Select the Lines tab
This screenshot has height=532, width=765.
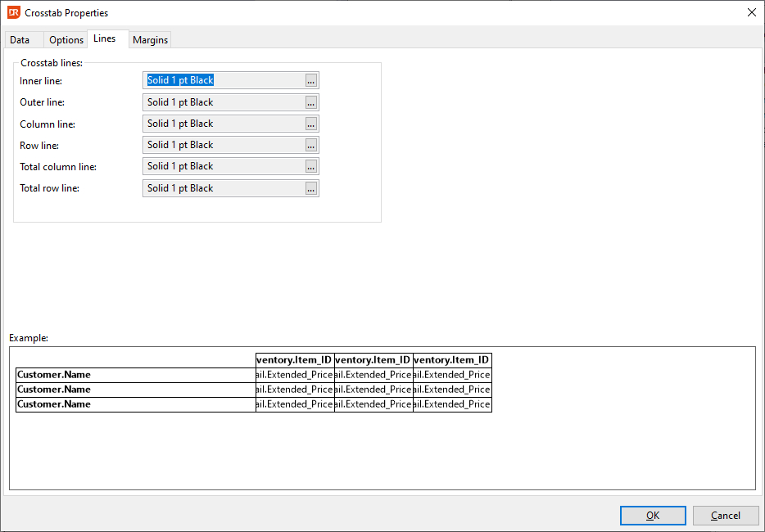point(104,38)
